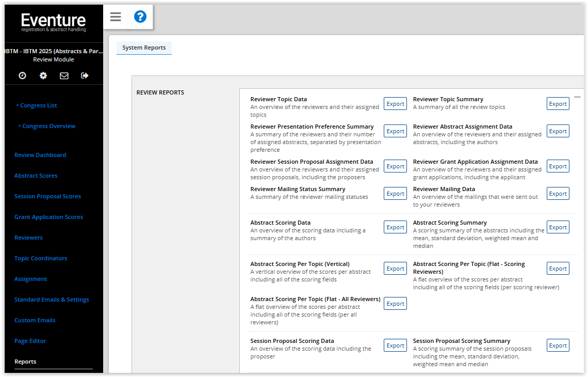Open the Review Dashboard page

[x=40, y=154]
